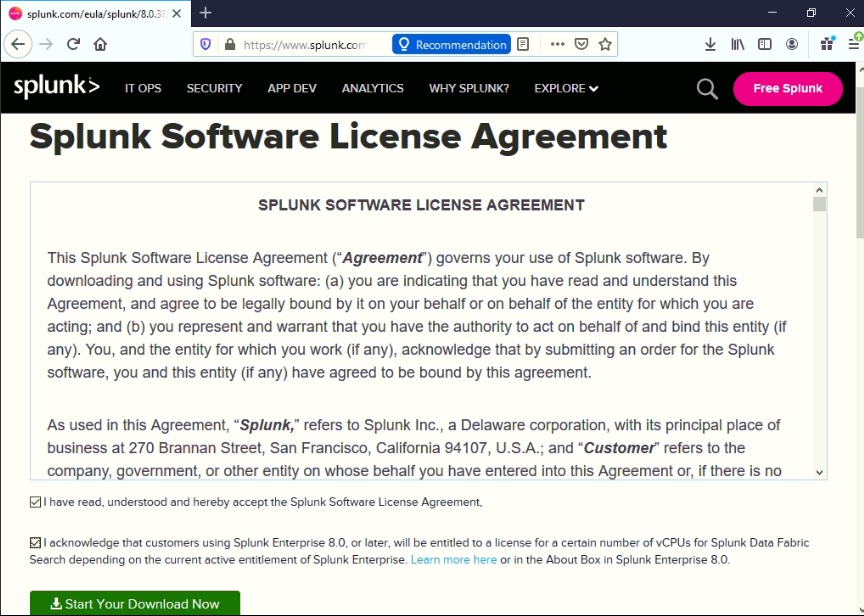Screen dimensions: 864x616
Task: Click the Free Splunk button
Action: pos(787,89)
